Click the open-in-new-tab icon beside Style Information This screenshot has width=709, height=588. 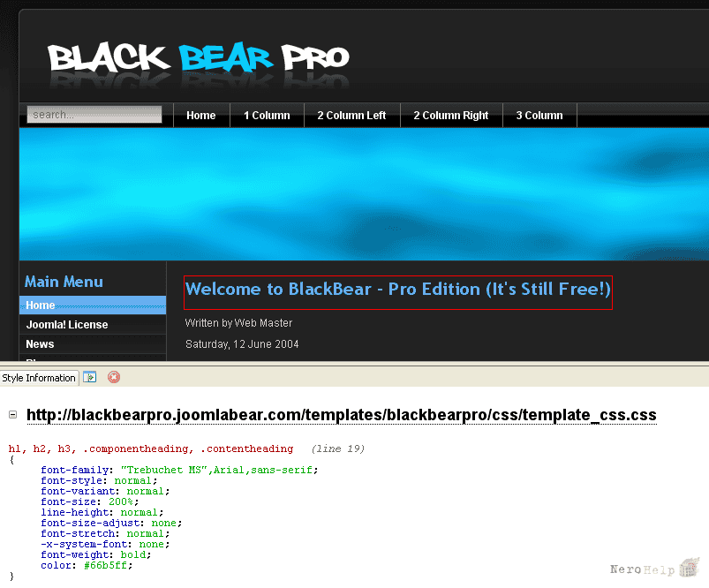coord(89,377)
